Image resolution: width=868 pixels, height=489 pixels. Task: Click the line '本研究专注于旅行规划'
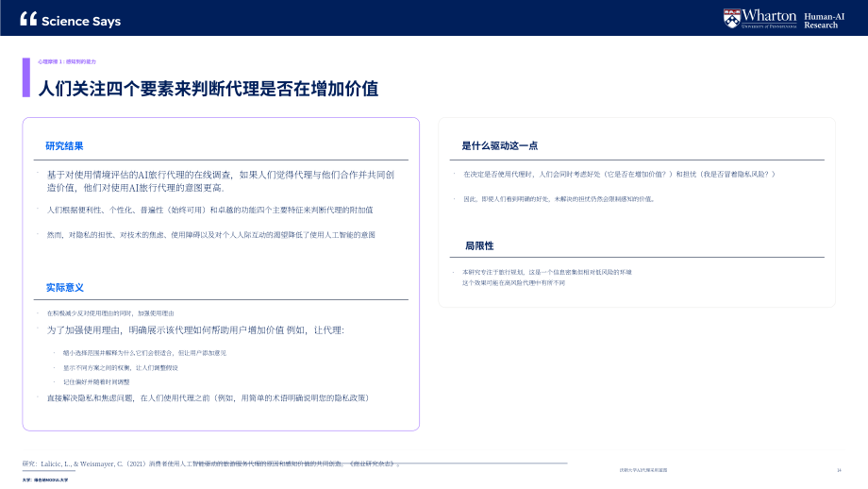pos(547,273)
